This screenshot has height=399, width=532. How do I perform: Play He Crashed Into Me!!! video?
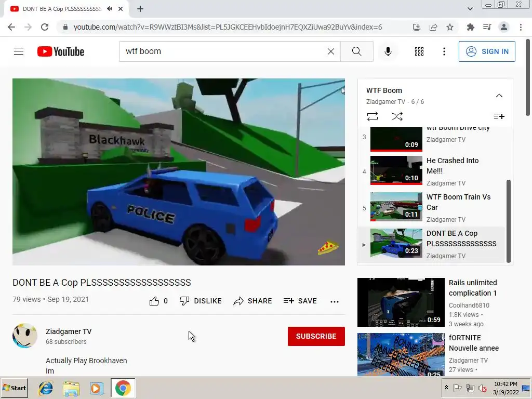431,170
